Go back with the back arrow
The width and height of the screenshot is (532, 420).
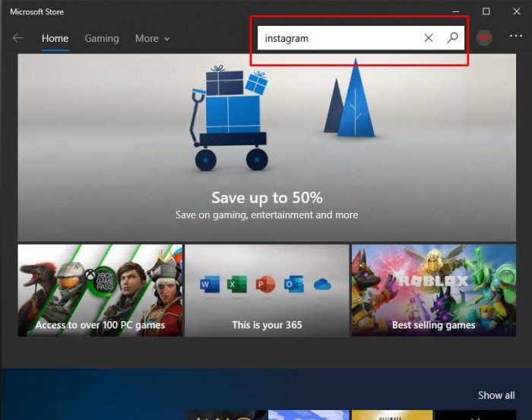tap(17, 38)
